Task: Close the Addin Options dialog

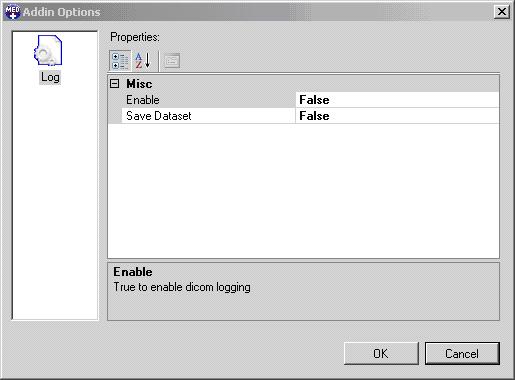Action: [x=501, y=12]
